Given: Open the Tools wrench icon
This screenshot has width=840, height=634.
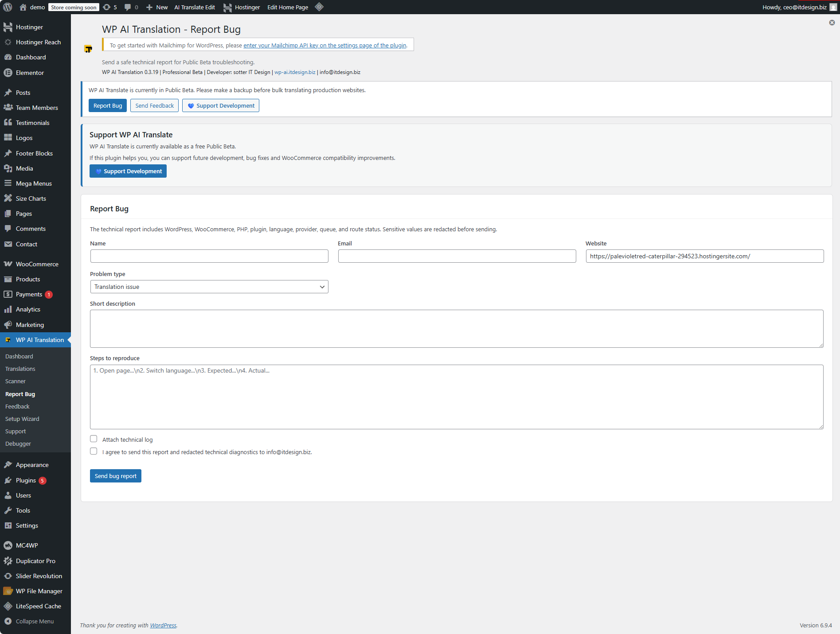Looking at the screenshot, I should pos(8,510).
